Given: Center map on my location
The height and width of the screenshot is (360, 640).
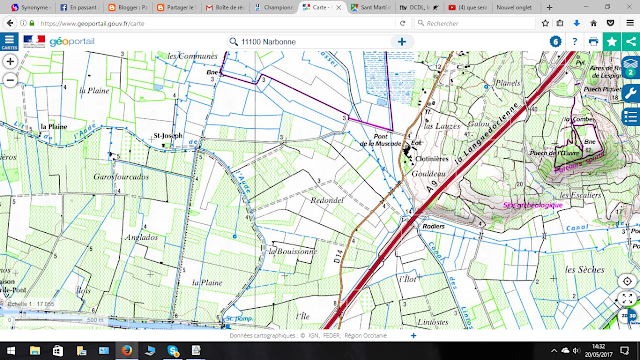Looking at the screenshot, I should [627, 281].
